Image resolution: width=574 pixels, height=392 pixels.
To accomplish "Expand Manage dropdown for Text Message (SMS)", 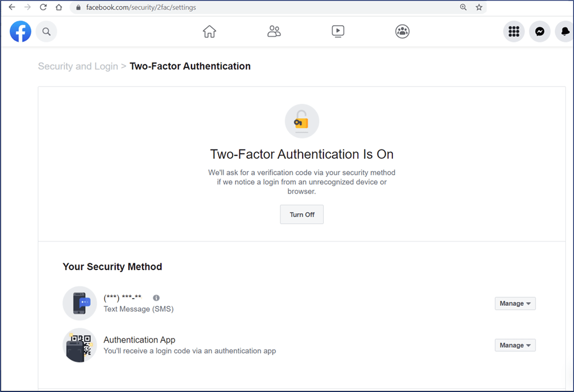I will 515,303.
